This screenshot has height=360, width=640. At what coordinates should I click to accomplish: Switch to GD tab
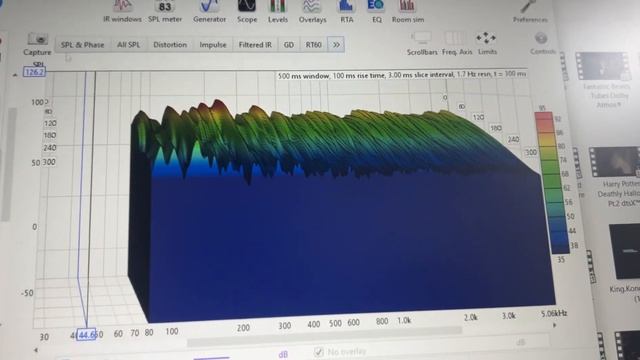pos(289,45)
